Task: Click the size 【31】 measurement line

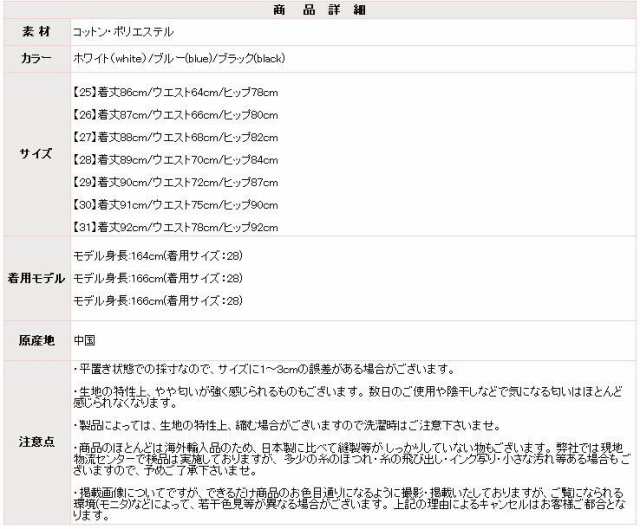Action: [175, 228]
